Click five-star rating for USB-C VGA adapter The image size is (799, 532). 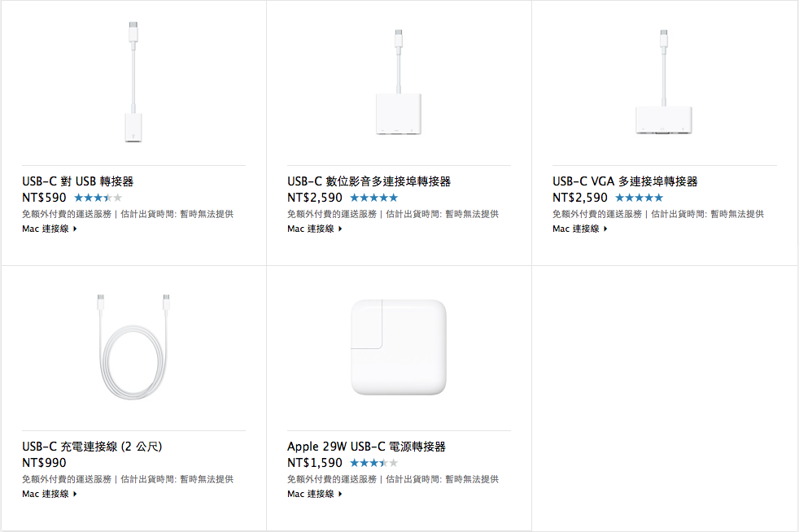[640, 198]
